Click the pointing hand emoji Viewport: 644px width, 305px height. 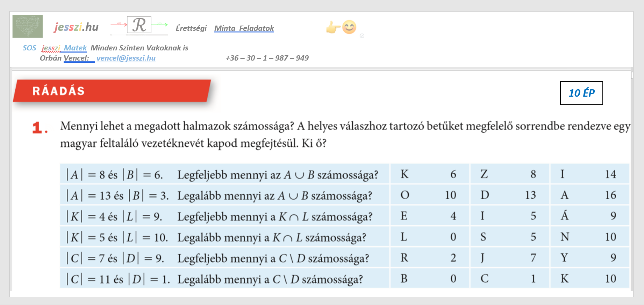point(332,27)
